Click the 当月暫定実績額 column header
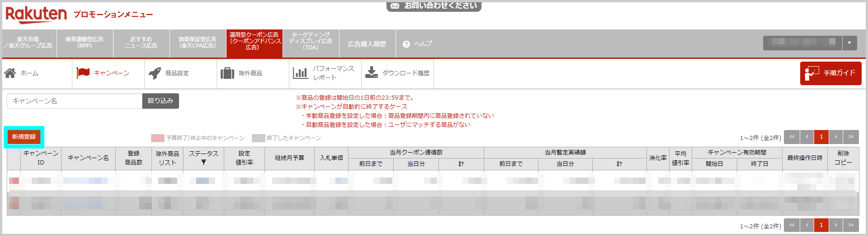The height and width of the screenshot is (236, 868). point(565,153)
